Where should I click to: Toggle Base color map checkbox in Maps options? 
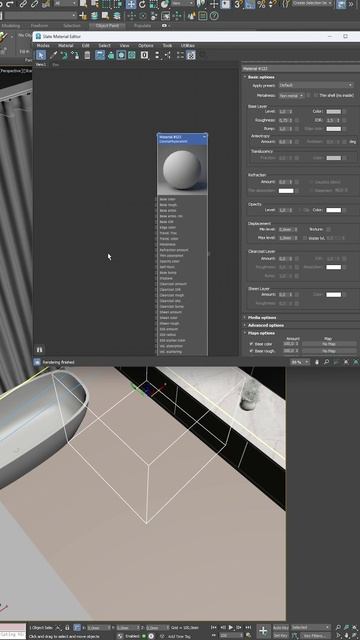(x=251, y=344)
